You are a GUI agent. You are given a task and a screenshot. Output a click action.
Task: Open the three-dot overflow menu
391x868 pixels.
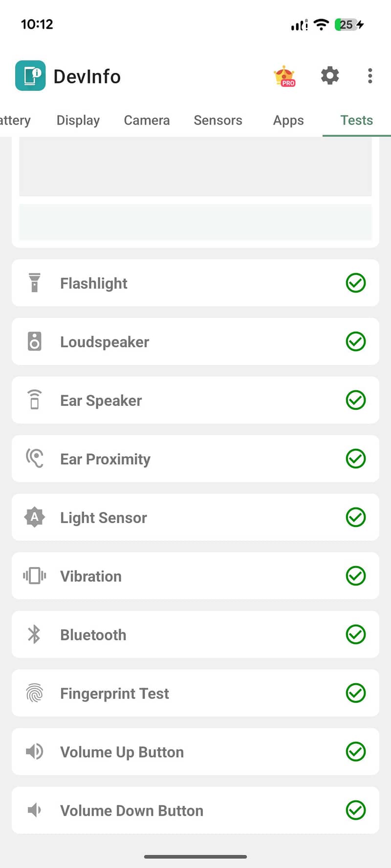pos(370,76)
